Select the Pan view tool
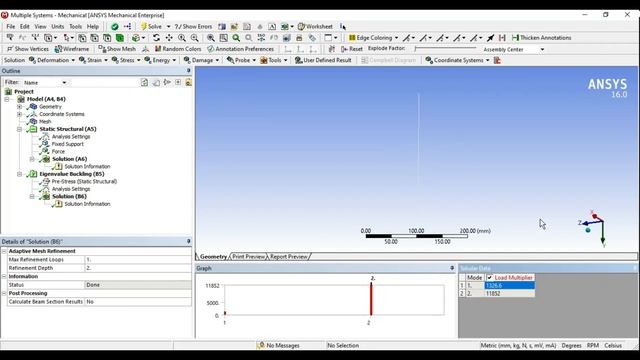 [x=169, y=38]
